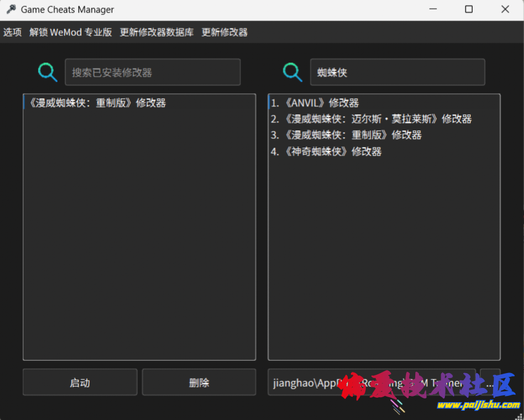The height and width of the screenshot is (420, 524).
Task: Open the 选项 menu
Action: tap(12, 32)
